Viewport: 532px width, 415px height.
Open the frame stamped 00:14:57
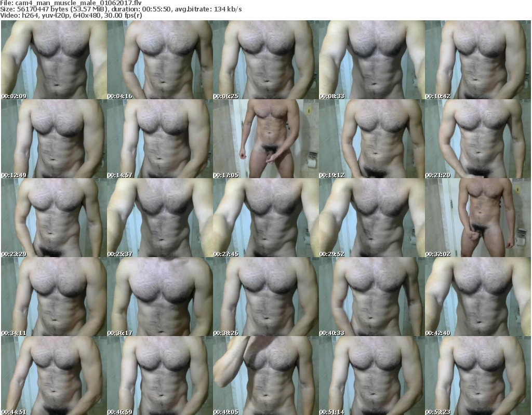pyautogui.click(x=160, y=139)
